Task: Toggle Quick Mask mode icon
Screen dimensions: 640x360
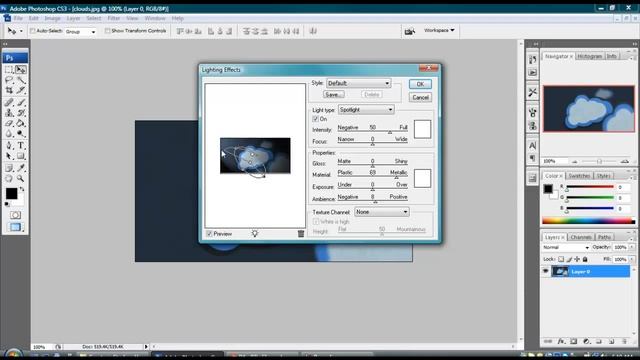Action: [16, 215]
